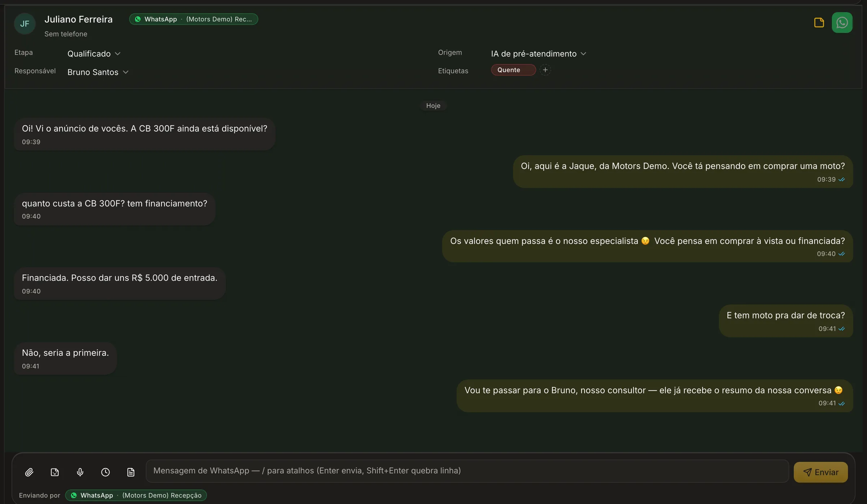This screenshot has height=504, width=867.
Task: Click message 'E tem moto pra dar de troca?'
Action: (786, 321)
